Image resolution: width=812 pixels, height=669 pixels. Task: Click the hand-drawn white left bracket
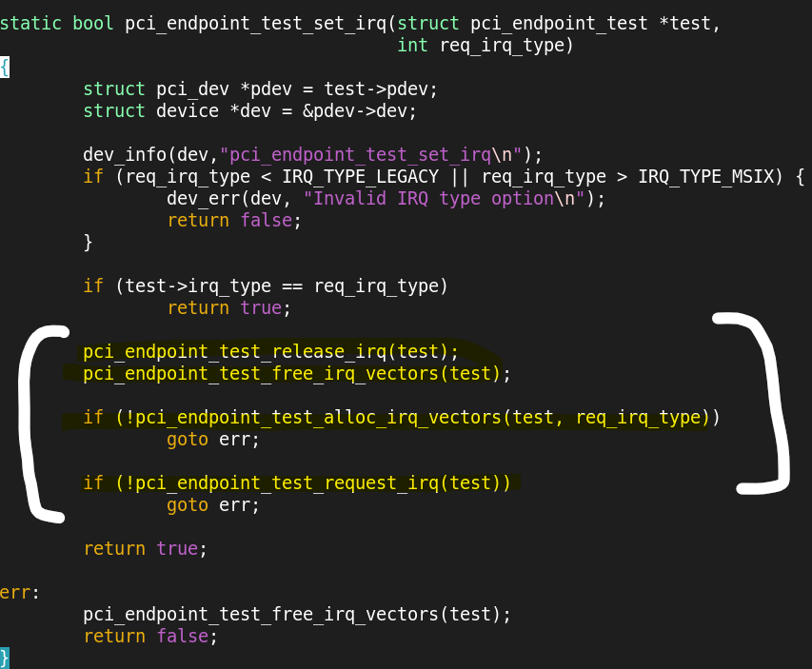30,423
